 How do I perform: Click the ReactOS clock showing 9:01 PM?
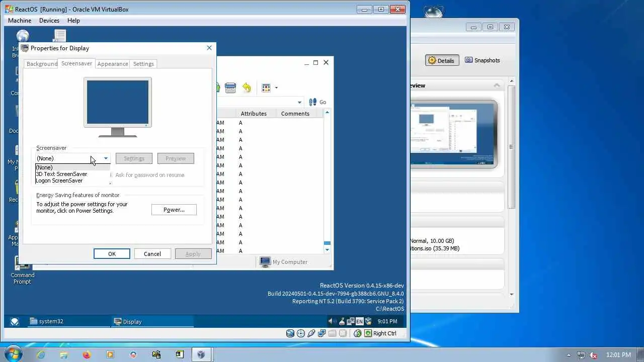387,321
